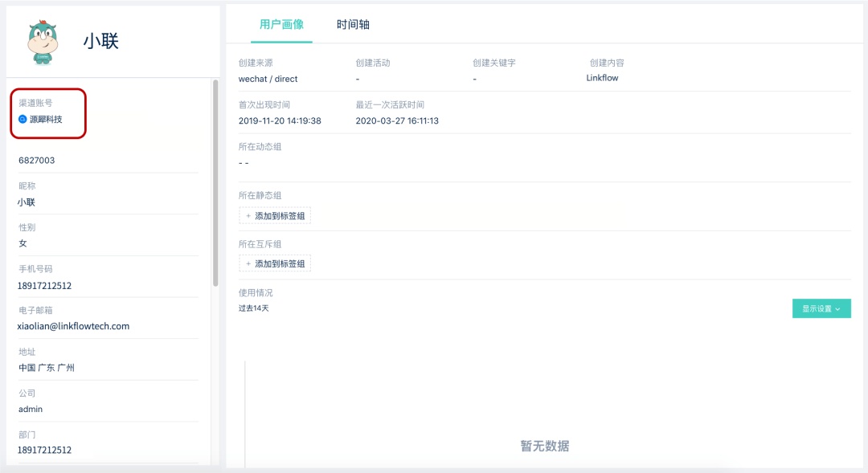Click the user ID 6827003
The height and width of the screenshot is (473, 868).
click(x=37, y=161)
